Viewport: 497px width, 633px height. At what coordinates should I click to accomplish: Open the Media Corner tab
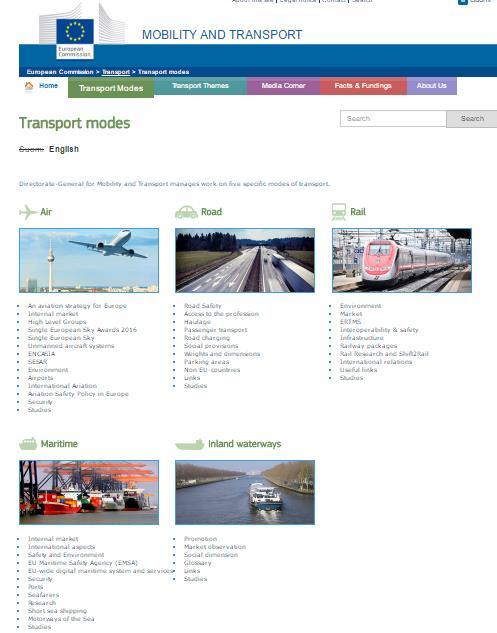pos(283,86)
